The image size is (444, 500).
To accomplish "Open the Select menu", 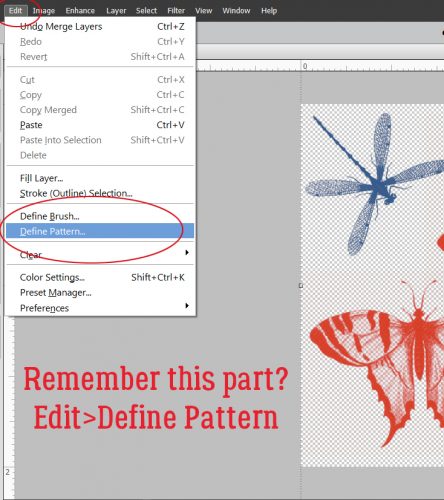I will 146,11.
